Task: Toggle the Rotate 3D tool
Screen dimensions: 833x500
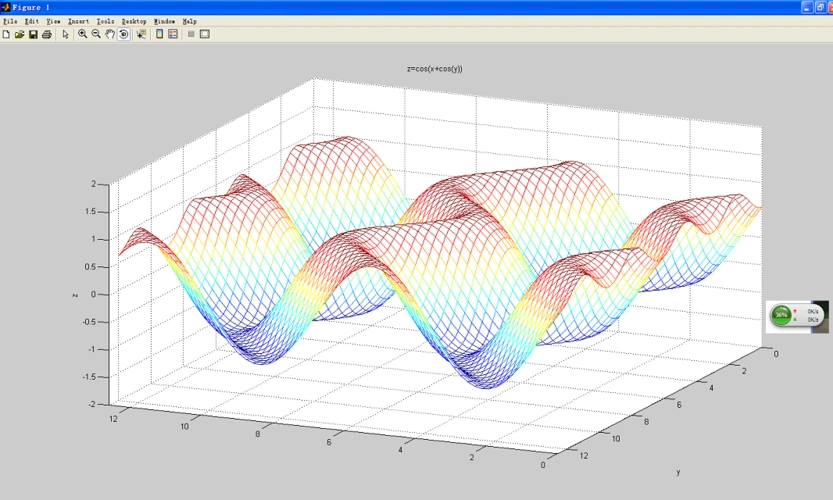Action: [x=123, y=34]
